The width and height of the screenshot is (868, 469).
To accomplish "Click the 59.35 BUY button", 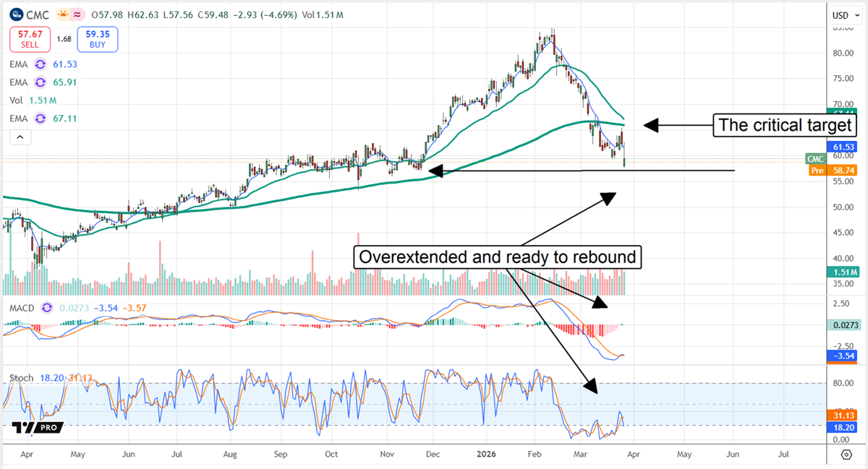I will coord(97,38).
